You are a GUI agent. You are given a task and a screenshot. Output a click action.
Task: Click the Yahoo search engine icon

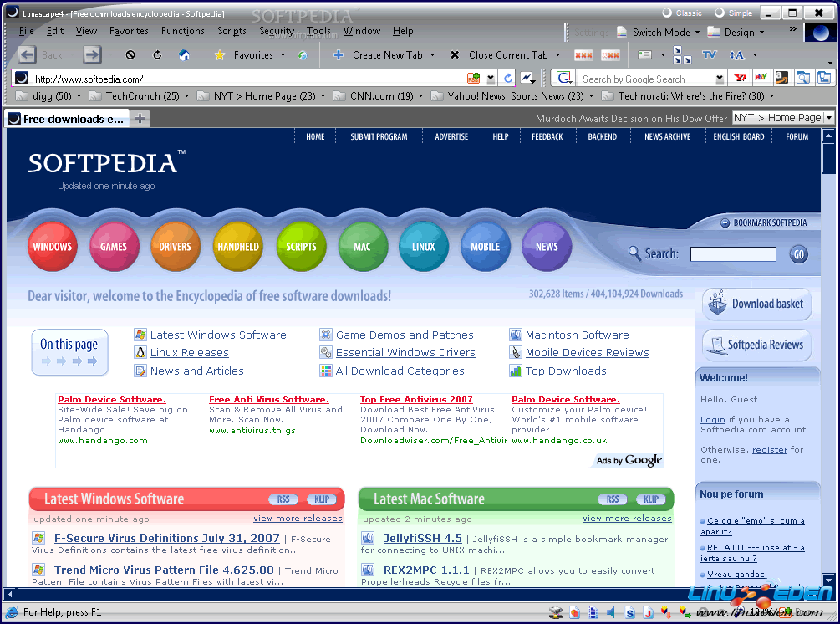coord(740,78)
